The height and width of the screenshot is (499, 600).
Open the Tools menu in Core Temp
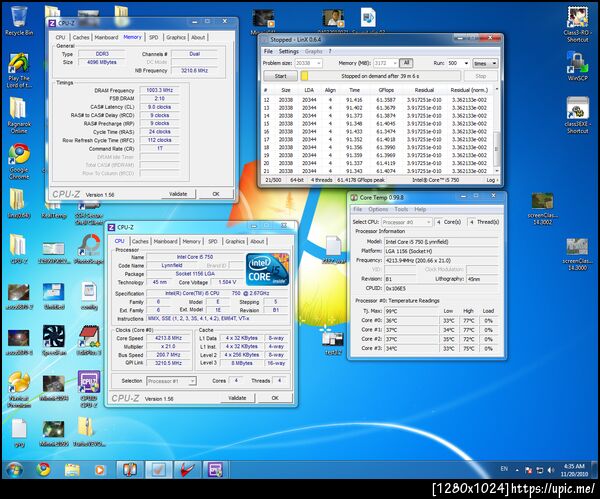[x=401, y=209]
